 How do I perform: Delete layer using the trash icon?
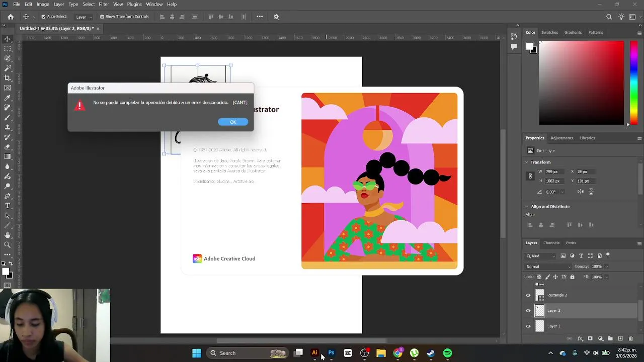[x=630, y=339]
